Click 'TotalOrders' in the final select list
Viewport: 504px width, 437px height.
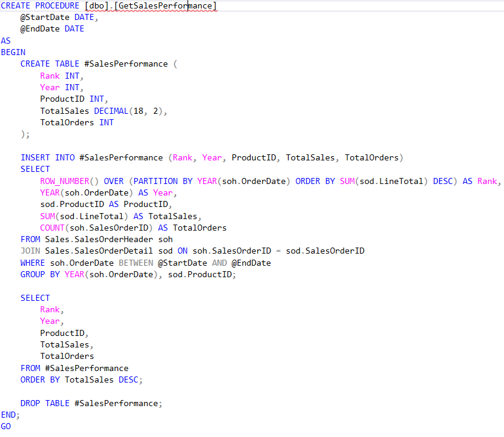tap(67, 356)
